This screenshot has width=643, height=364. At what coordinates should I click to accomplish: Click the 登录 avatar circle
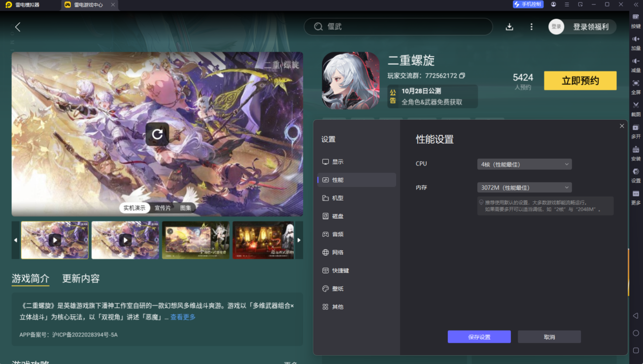click(x=556, y=27)
